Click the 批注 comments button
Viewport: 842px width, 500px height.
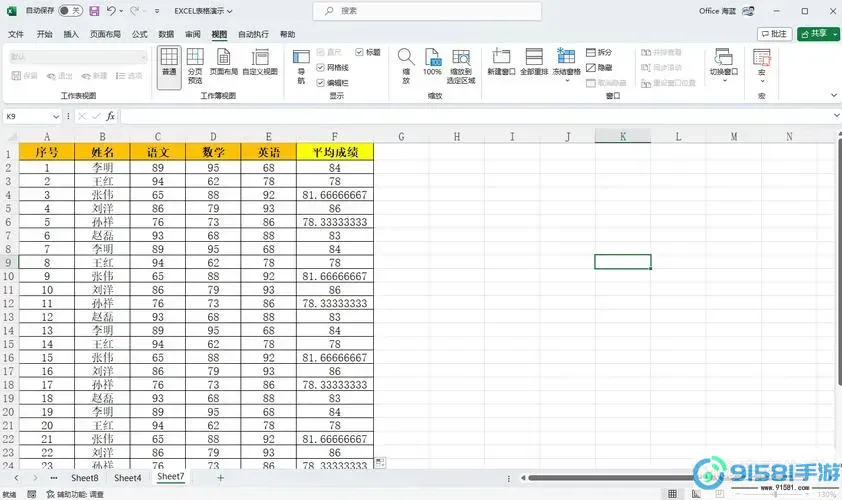pyautogui.click(x=774, y=34)
